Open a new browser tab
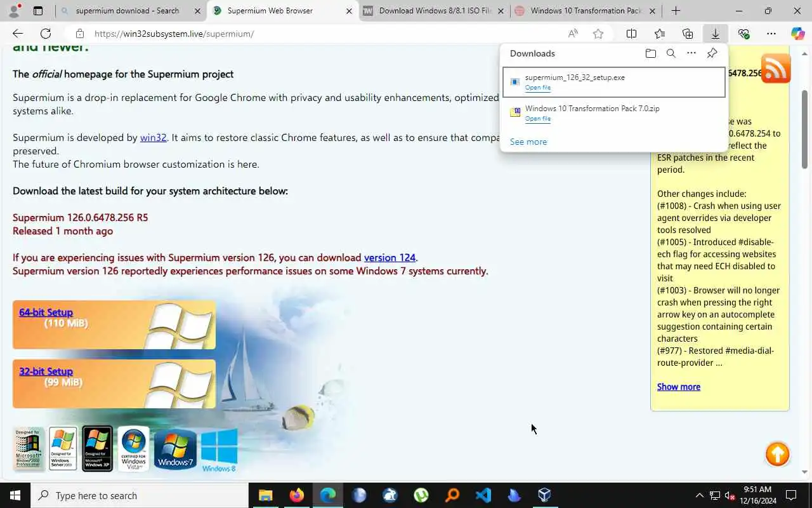Viewport: 812px width, 508px height. [x=676, y=11]
